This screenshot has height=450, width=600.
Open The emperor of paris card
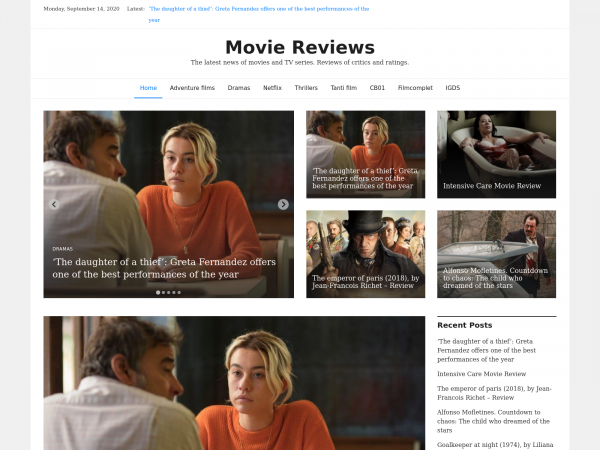click(x=365, y=254)
